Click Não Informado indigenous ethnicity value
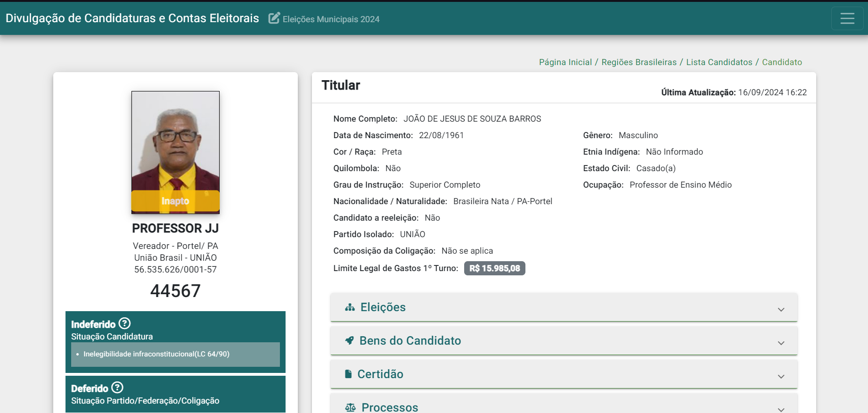This screenshot has width=868, height=413. pos(674,152)
